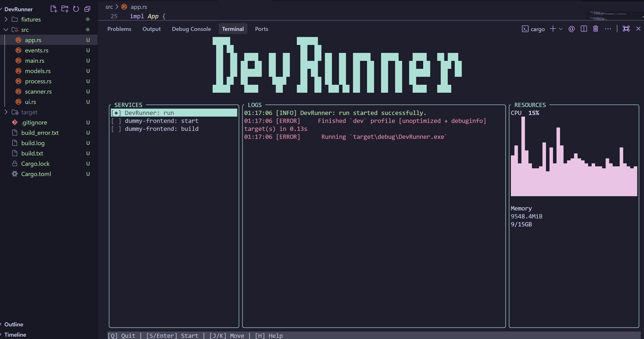Click the INFO run started successfully log line
Screen dimensions: 644x339
(x=335, y=113)
